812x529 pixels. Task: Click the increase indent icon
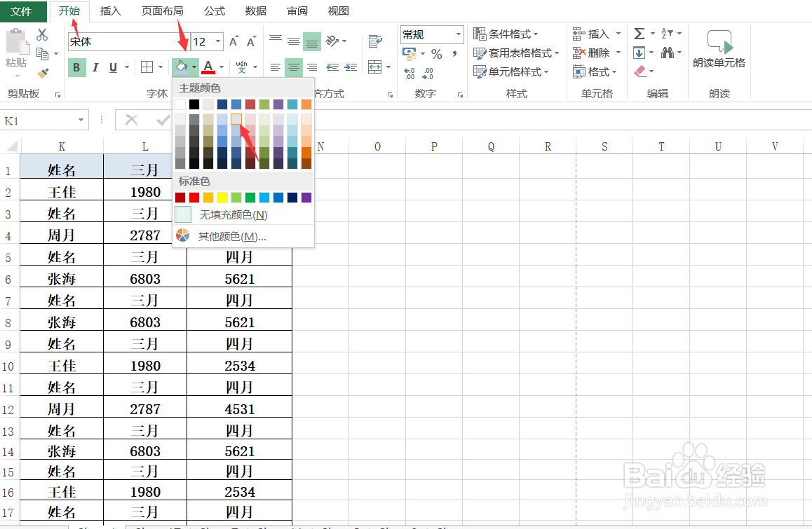click(x=351, y=67)
